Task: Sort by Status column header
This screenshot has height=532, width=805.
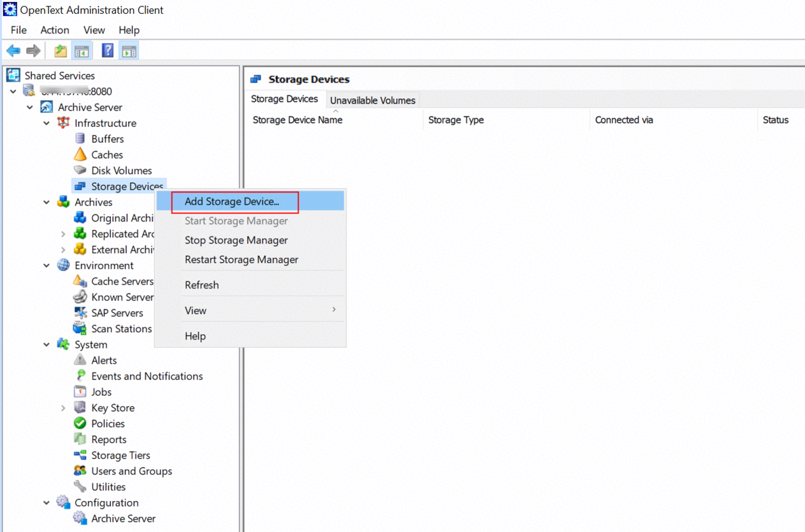Action: click(781, 119)
